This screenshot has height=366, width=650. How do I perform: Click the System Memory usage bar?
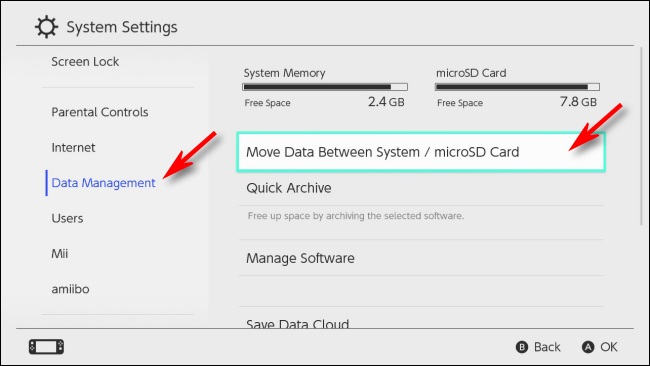point(325,87)
